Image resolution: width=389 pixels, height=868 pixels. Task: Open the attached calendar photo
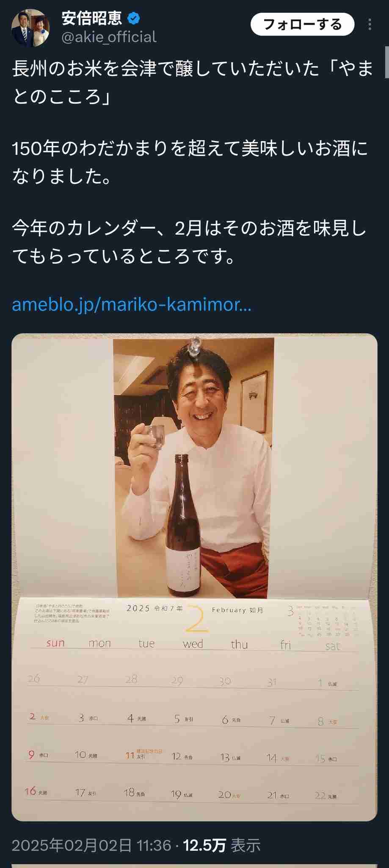pyautogui.click(x=194, y=577)
